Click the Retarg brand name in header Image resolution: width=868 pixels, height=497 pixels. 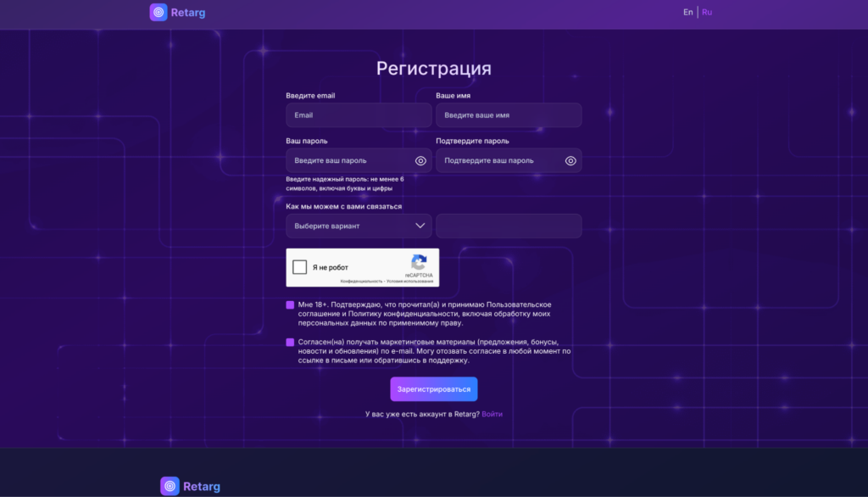coord(187,12)
